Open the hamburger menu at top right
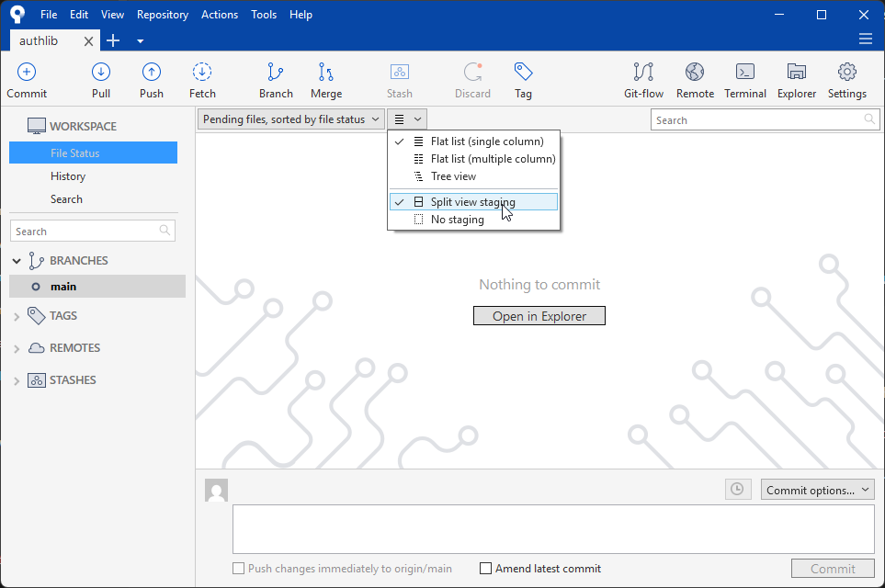The width and height of the screenshot is (885, 588). pyautogui.click(x=866, y=39)
